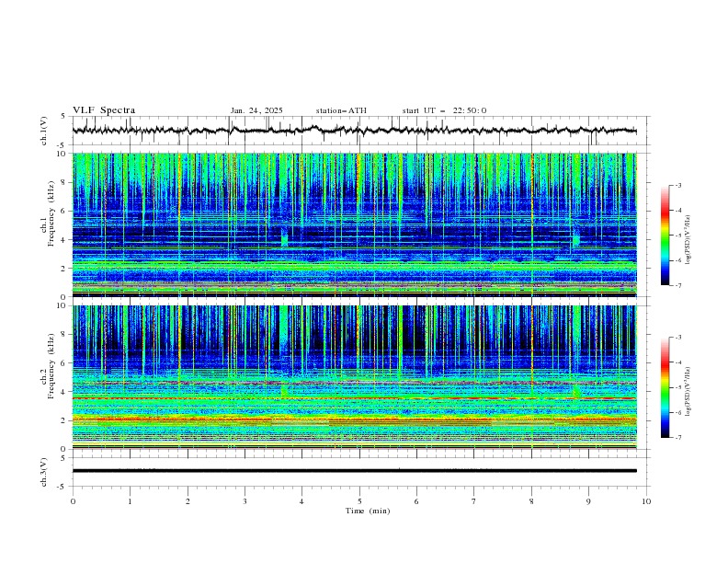Click the "-3" label on ch.2 color bar

(678, 338)
